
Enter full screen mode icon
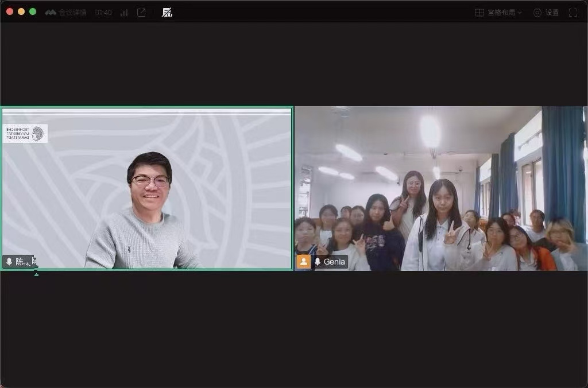coord(572,12)
